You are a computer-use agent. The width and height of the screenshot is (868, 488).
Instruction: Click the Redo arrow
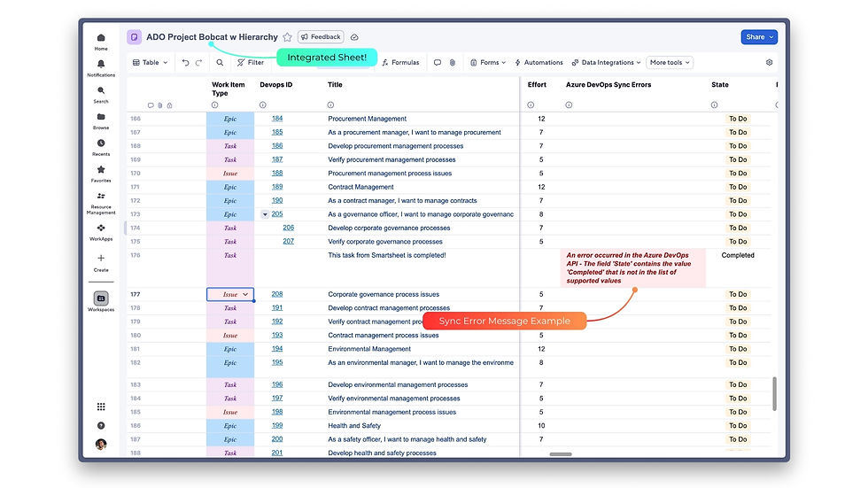(x=198, y=63)
